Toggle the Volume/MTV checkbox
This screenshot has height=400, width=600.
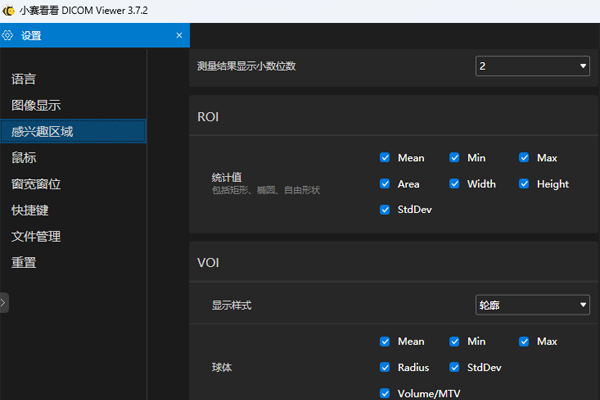(385, 393)
